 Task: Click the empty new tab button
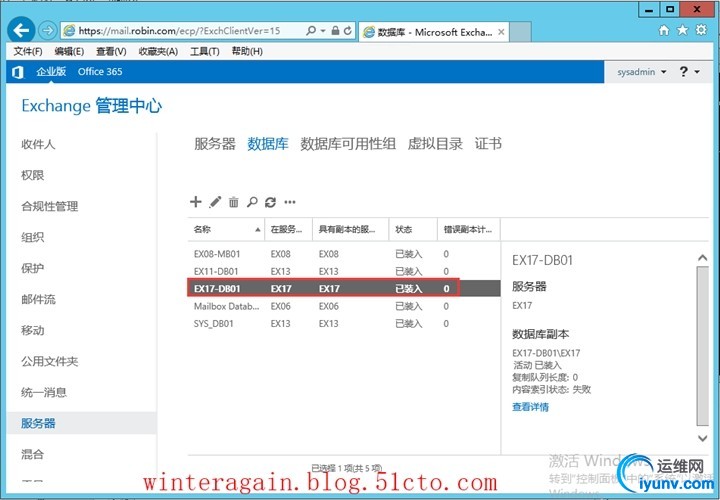point(520,32)
